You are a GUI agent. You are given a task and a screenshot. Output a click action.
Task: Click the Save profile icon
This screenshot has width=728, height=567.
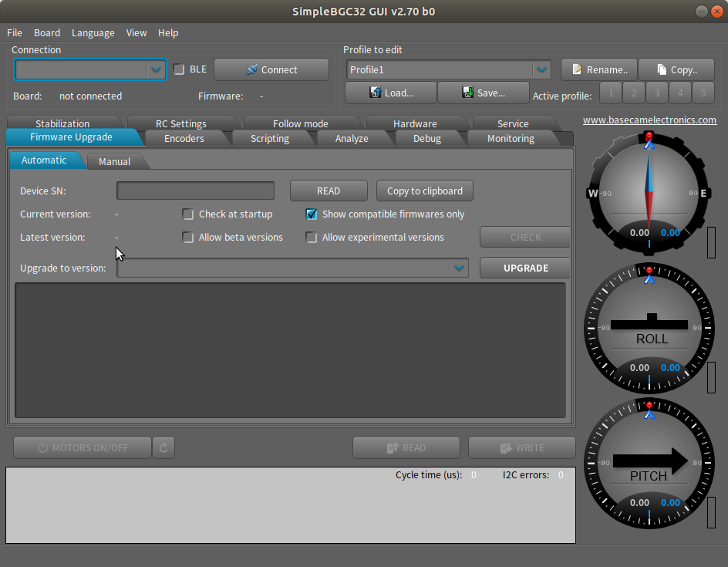(x=468, y=93)
